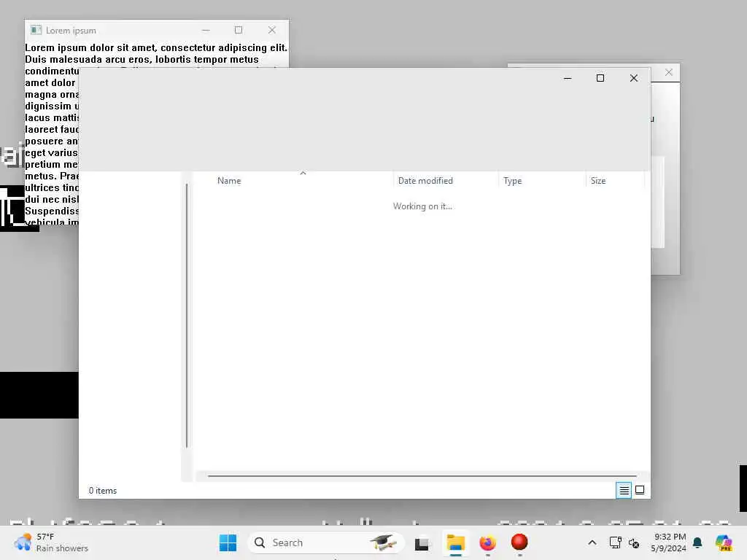Close the background window on the right

(669, 72)
